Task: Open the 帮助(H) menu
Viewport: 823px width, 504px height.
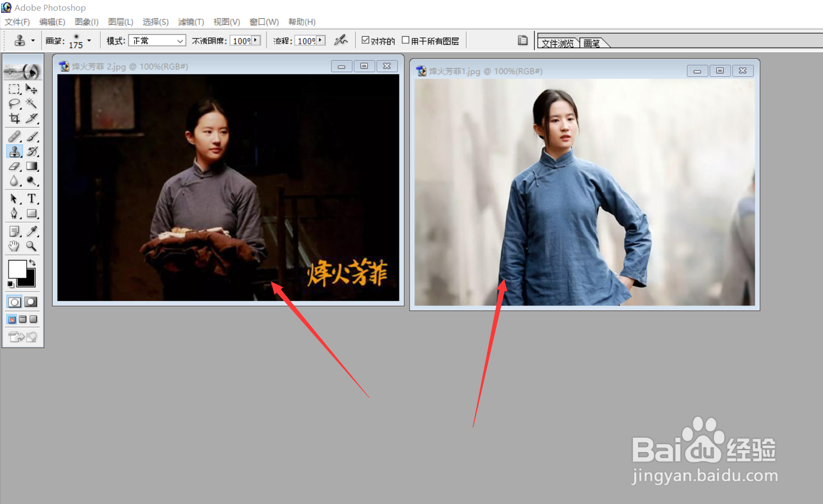Action: [302, 22]
